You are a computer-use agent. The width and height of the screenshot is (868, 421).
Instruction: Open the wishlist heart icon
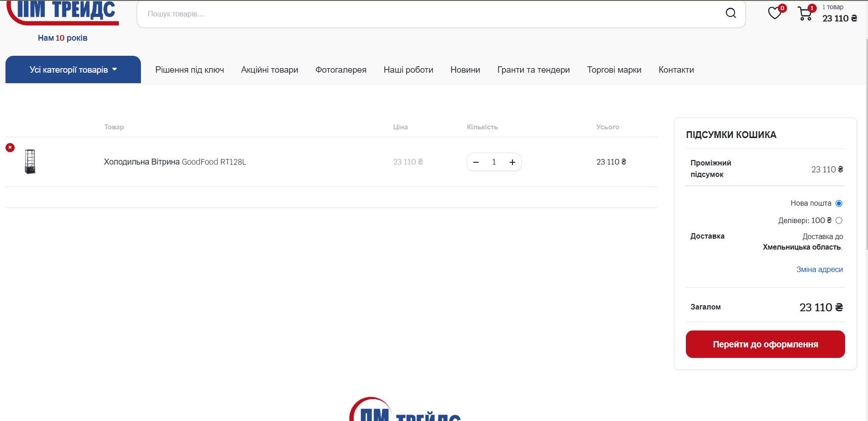pos(774,13)
